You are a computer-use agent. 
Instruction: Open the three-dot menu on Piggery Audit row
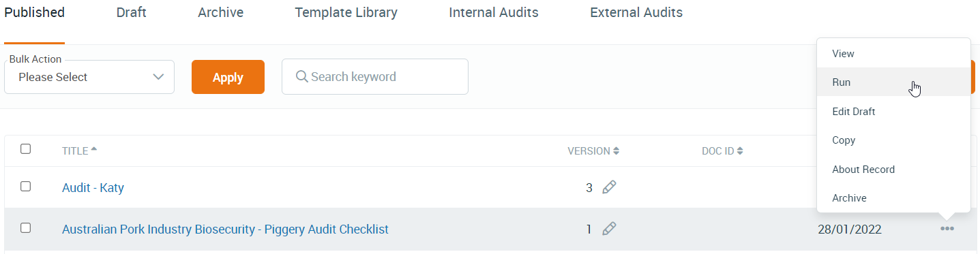[x=947, y=229]
